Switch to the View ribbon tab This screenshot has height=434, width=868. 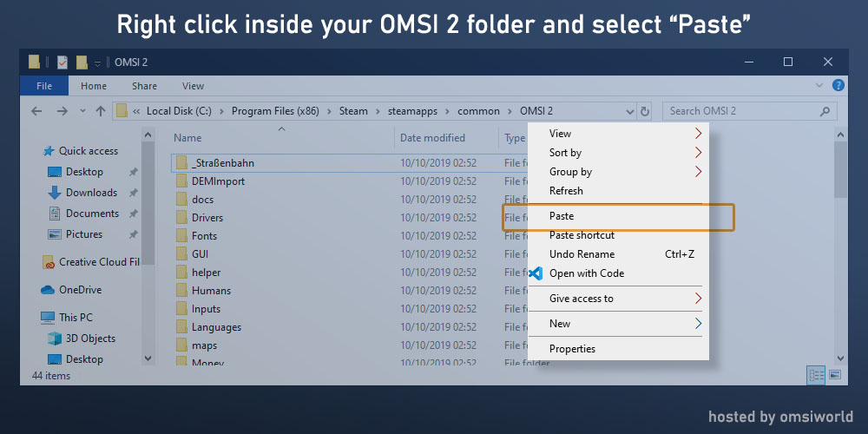click(194, 86)
